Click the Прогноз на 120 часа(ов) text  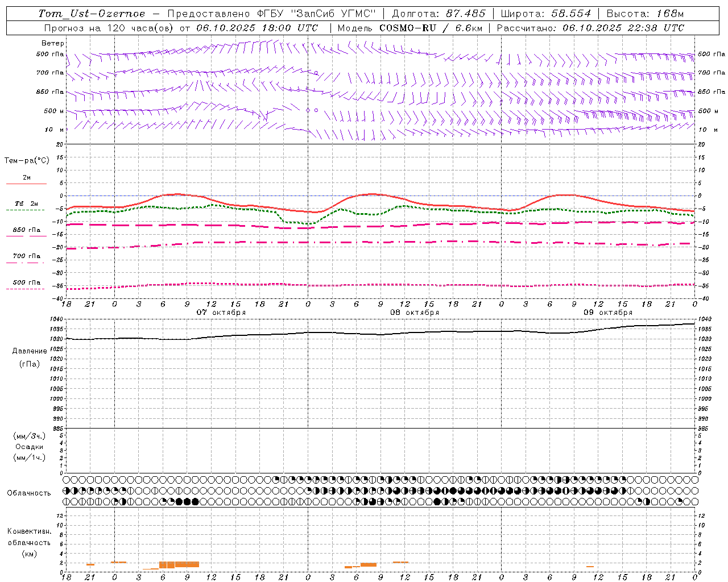point(110,28)
